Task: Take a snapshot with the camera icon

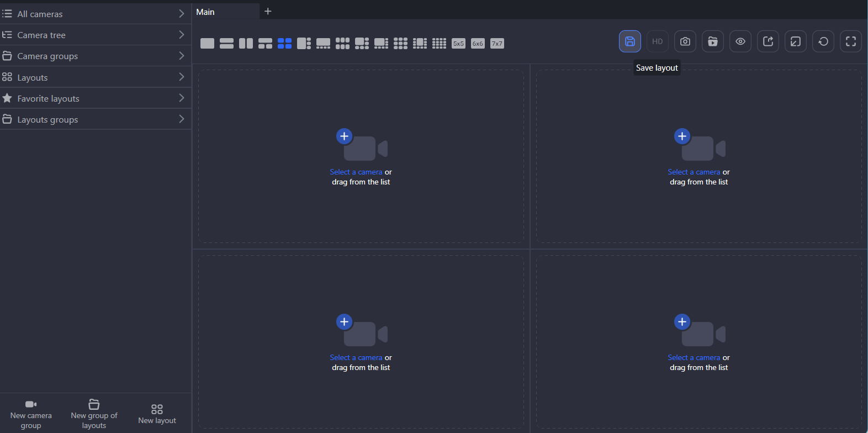Action: pyautogui.click(x=685, y=41)
